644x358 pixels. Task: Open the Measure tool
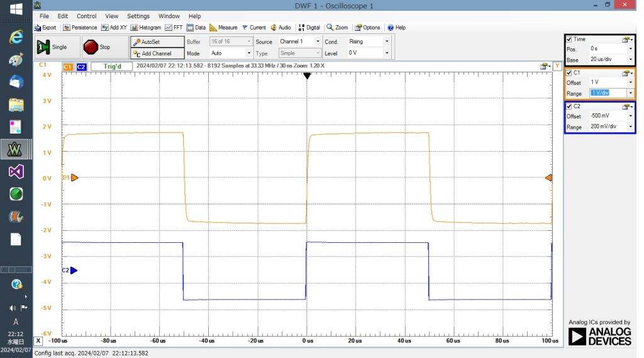pos(223,28)
